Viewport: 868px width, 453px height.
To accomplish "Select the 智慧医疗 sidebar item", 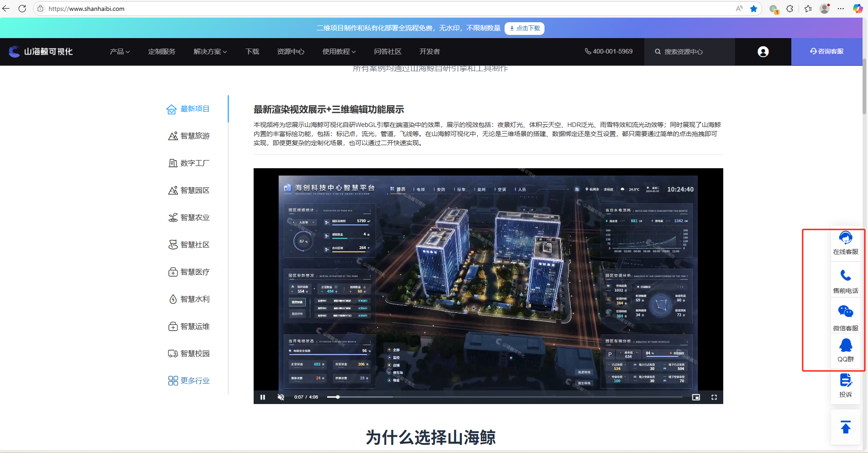I will point(188,272).
